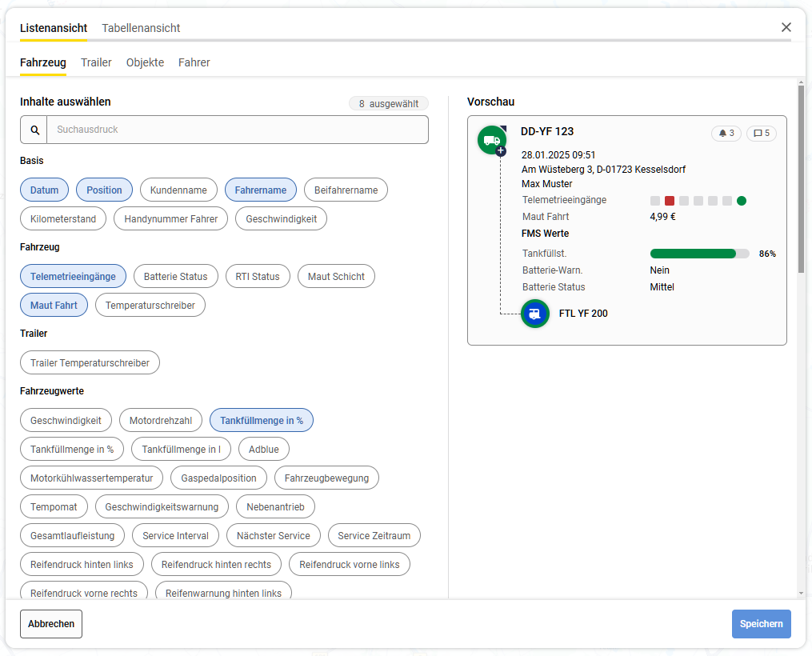The image size is (812, 656).
Task: Select the Trailer Temperaturschreiber chip
Action: click(x=90, y=363)
